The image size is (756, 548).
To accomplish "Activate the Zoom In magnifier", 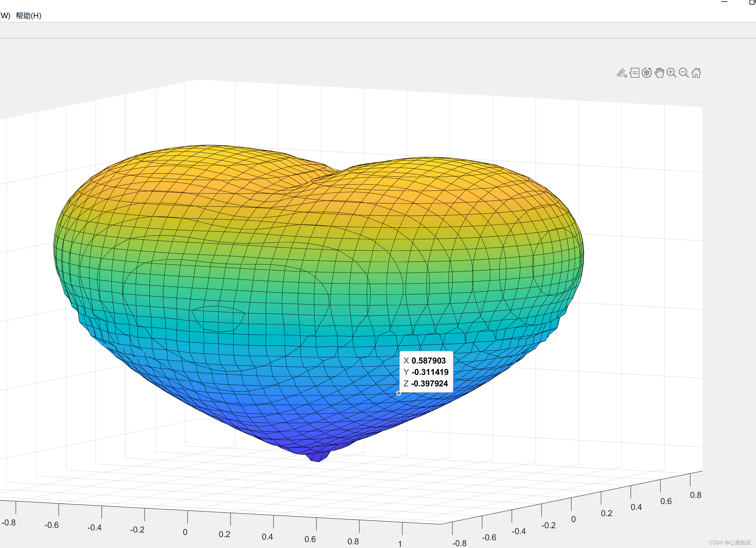I will (671, 73).
